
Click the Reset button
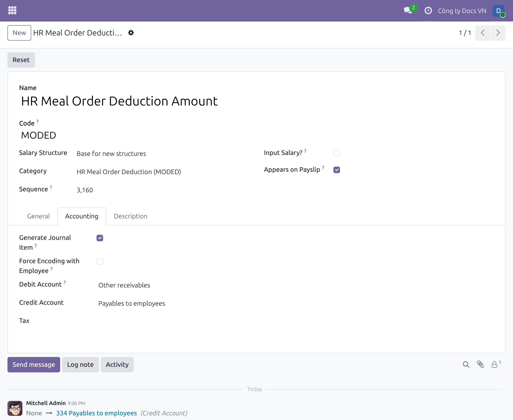(x=21, y=60)
